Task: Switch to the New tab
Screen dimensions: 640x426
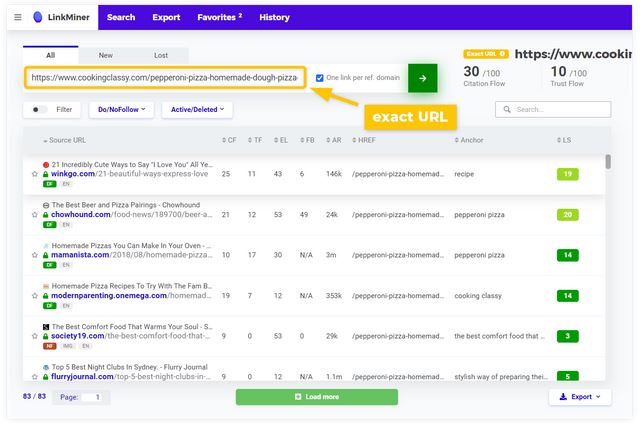Action: pos(106,55)
